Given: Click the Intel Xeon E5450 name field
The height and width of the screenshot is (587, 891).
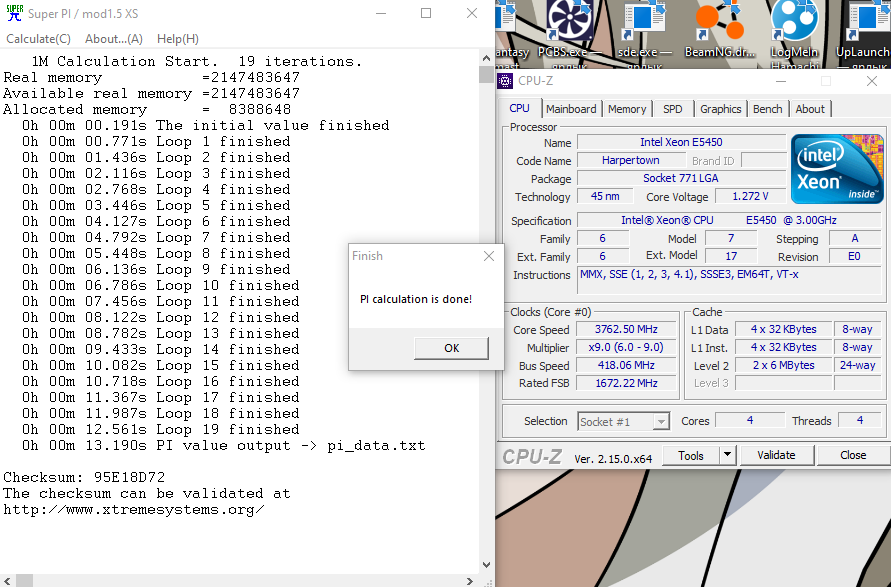Looking at the screenshot, I should 681,143.
